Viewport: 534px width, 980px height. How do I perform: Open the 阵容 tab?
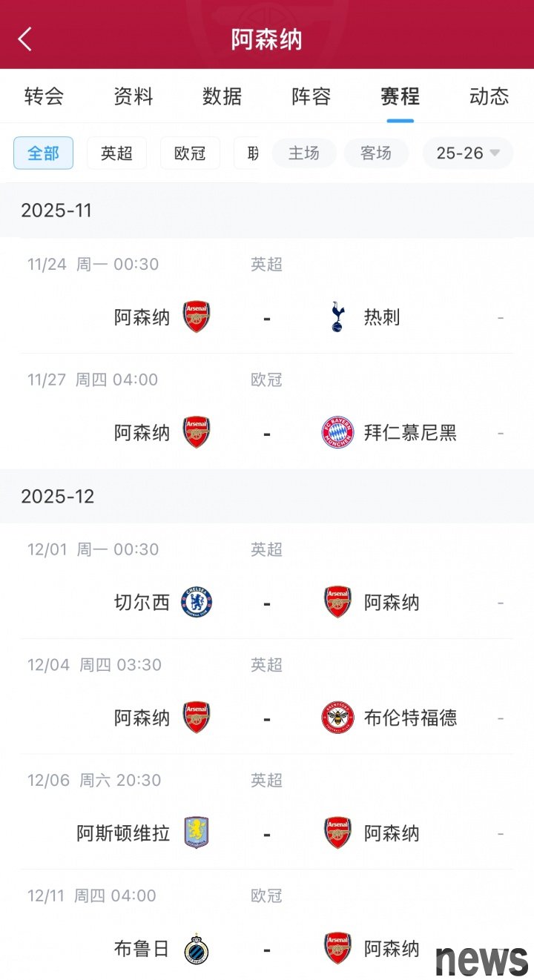click(x=311, y=96)
